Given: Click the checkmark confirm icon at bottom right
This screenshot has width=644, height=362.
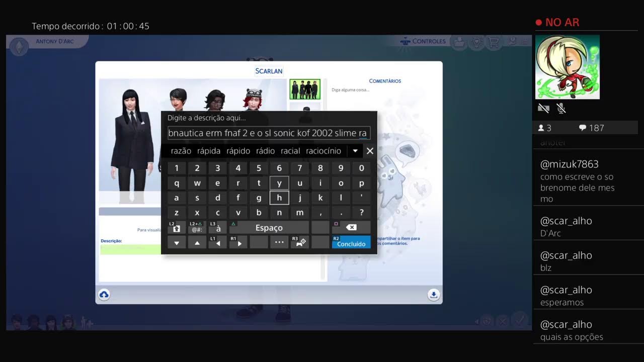Looking at the screenshot, I should (x=520, y=320).
